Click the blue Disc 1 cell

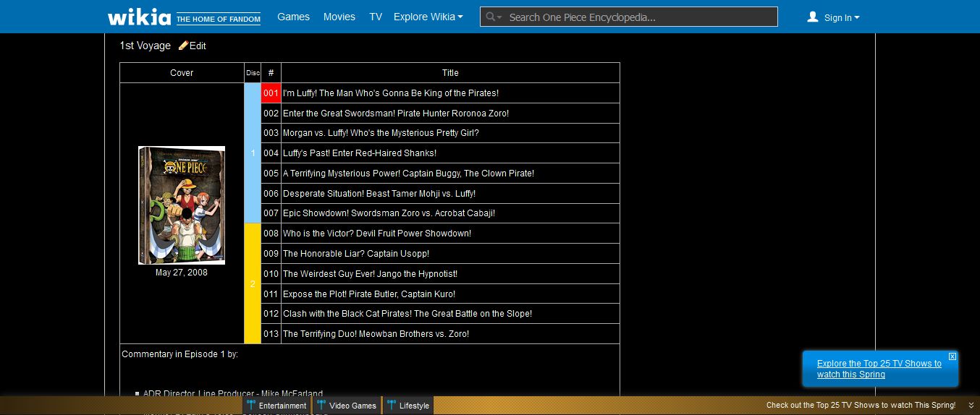click(253, 153)
